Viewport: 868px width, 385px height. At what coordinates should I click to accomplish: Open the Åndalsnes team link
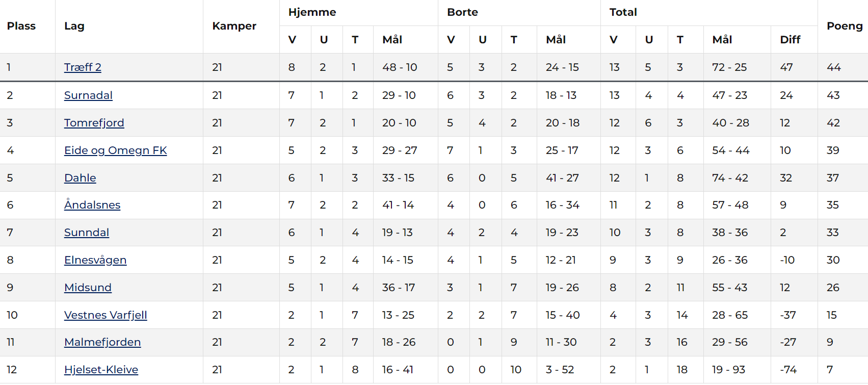pyautogui.click(x=92, y=205)
